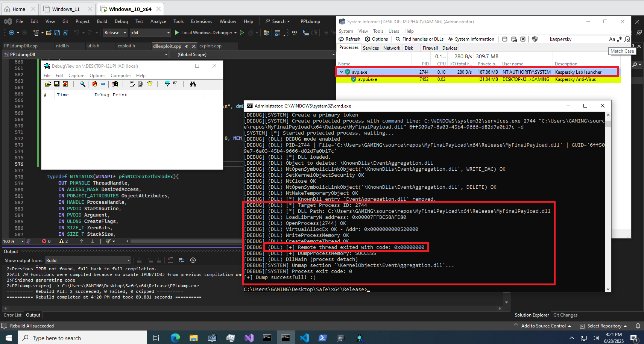This screenshot has height=344, width=644.
Task: Open DebugView Options menu
Action: click(97, 76)
